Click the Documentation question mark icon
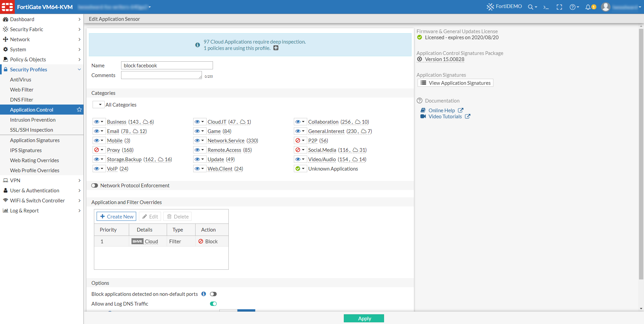Viewport: 644px width, 324px height. [x=420, y=101]
